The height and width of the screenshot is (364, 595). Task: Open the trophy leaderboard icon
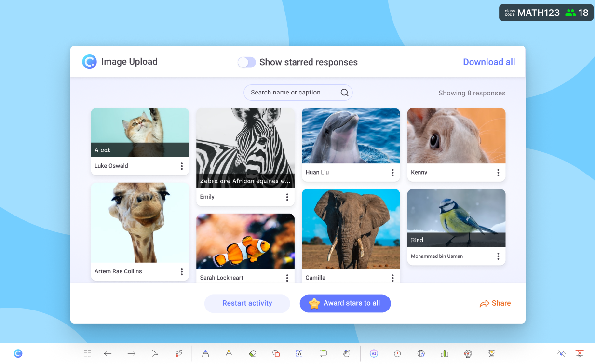click(491, 353)
